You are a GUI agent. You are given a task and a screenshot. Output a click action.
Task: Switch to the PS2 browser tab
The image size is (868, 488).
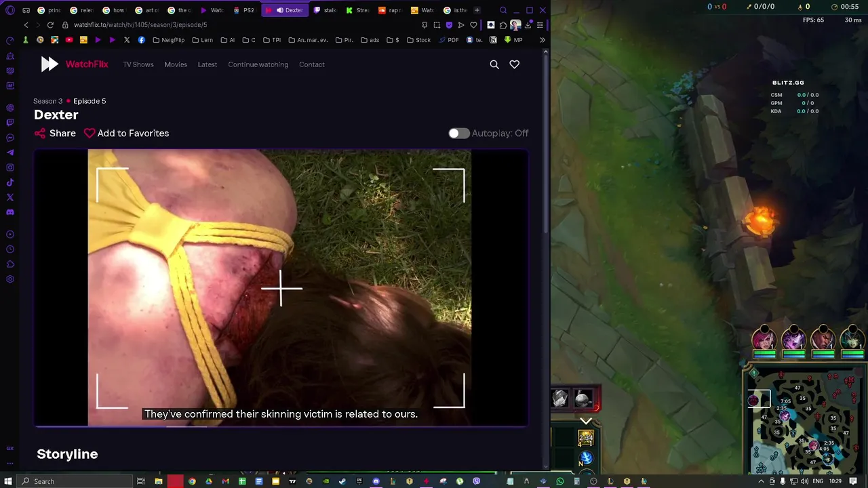tap(245, 10)
